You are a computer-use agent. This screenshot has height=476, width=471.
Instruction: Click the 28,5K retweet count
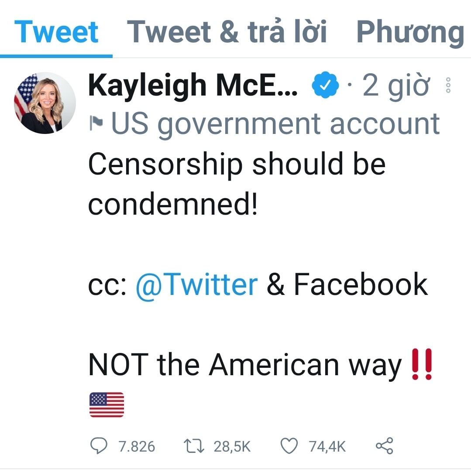click(232, 447)
